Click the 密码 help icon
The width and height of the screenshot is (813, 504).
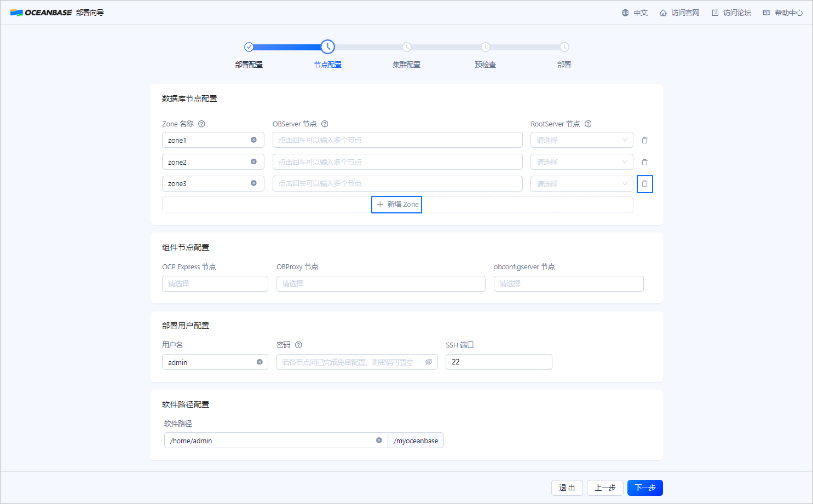[298, 345]
